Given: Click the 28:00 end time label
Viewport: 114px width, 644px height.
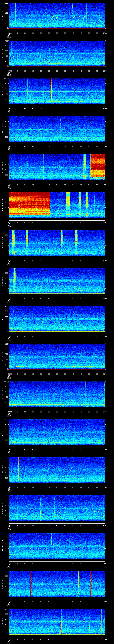Looking at the screenshot, I should [105, 450].
